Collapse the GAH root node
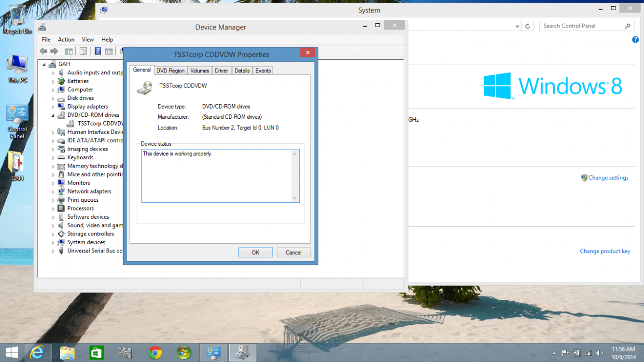This screenshot has height=362, width=644. 44,64
